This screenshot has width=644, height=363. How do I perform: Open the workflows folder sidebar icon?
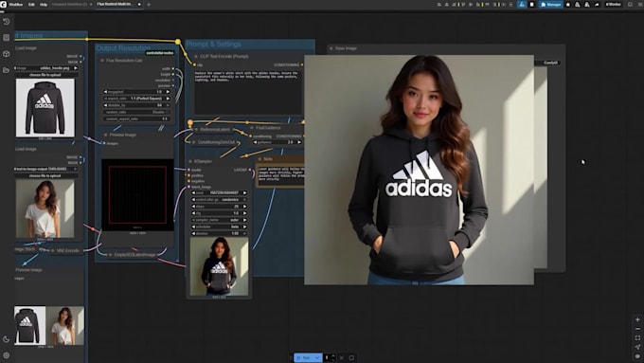coord(7,70)
